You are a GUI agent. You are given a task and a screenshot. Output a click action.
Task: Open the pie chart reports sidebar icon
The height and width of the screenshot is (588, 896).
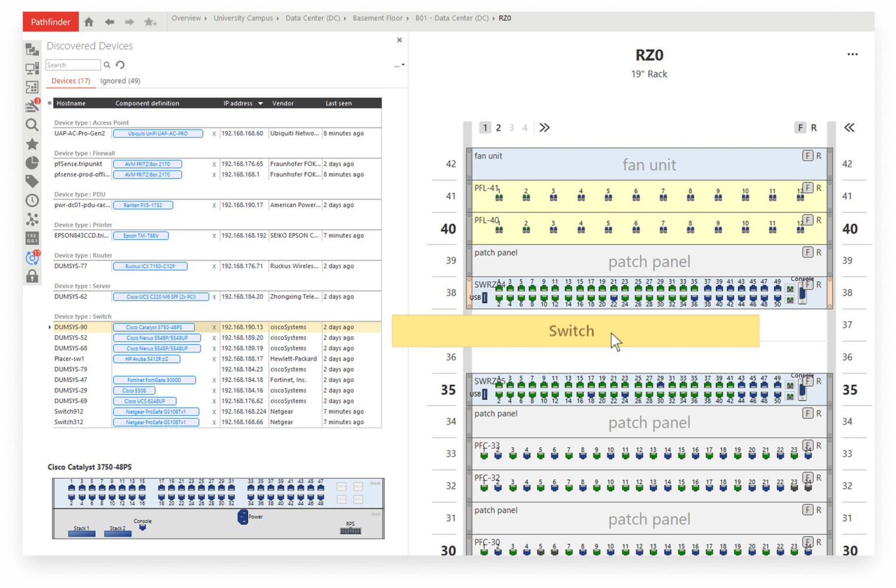point(32,163)
